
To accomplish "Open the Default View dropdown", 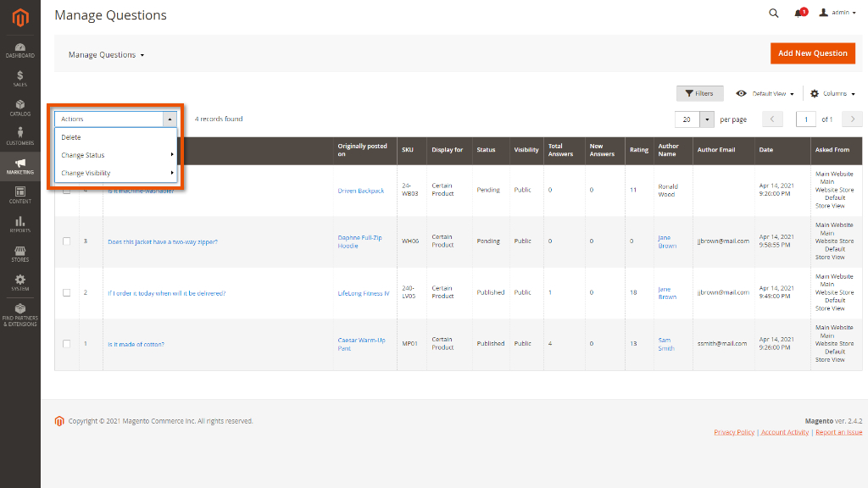I will coord(765,93).
